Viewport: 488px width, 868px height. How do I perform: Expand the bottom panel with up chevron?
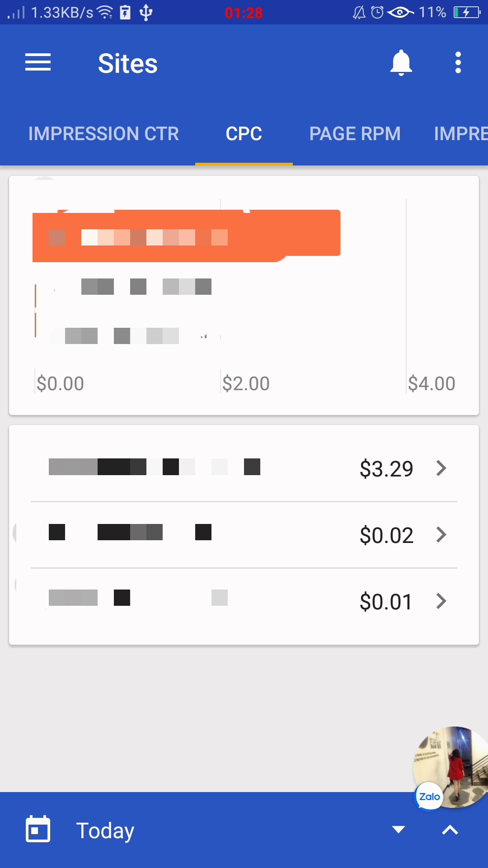pyautogui.click(x=450, y=830)
